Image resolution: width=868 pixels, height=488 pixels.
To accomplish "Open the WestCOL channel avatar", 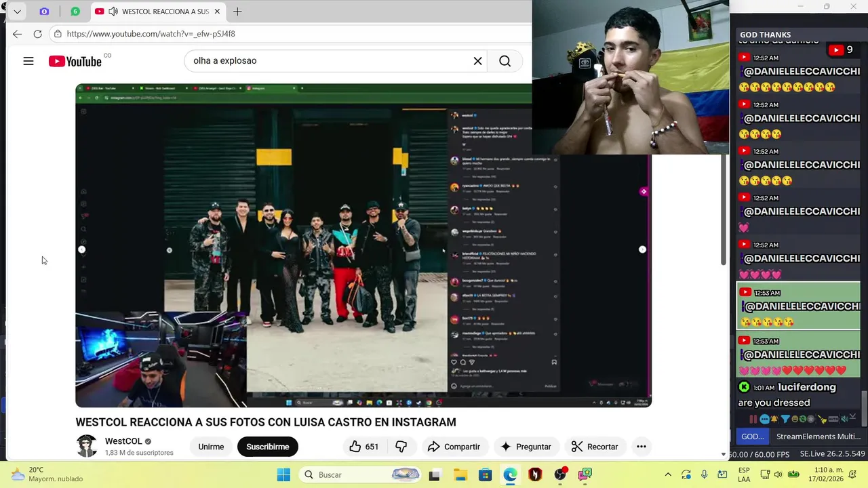I will (87, 446).
